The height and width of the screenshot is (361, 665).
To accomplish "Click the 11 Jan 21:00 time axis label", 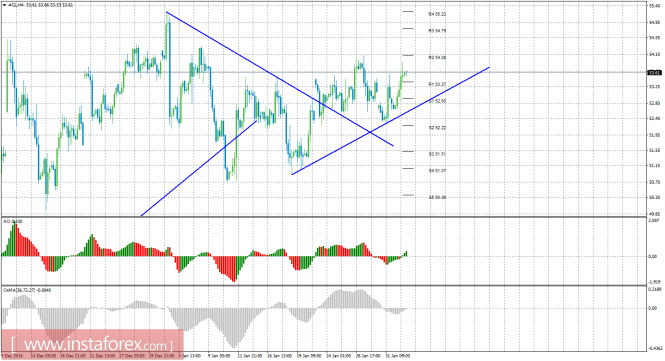I will tap(251, 356).
